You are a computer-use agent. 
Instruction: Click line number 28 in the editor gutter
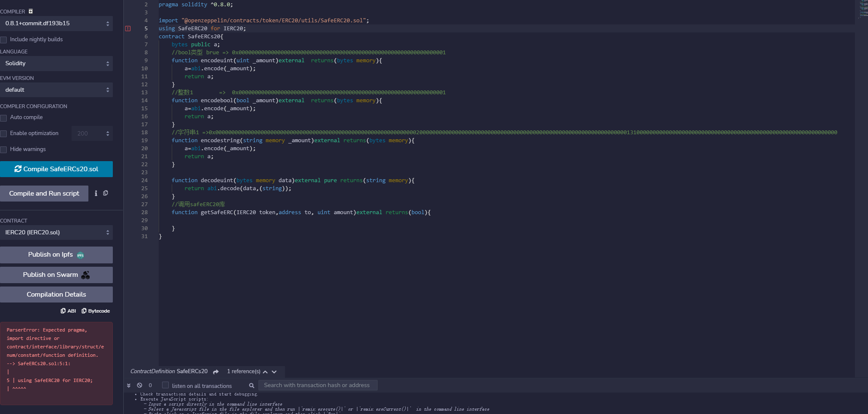pos(144,212)
